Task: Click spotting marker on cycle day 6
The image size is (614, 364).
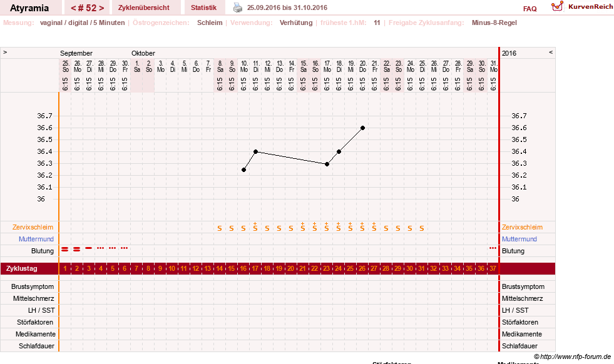Action: [x=125, y=248]
